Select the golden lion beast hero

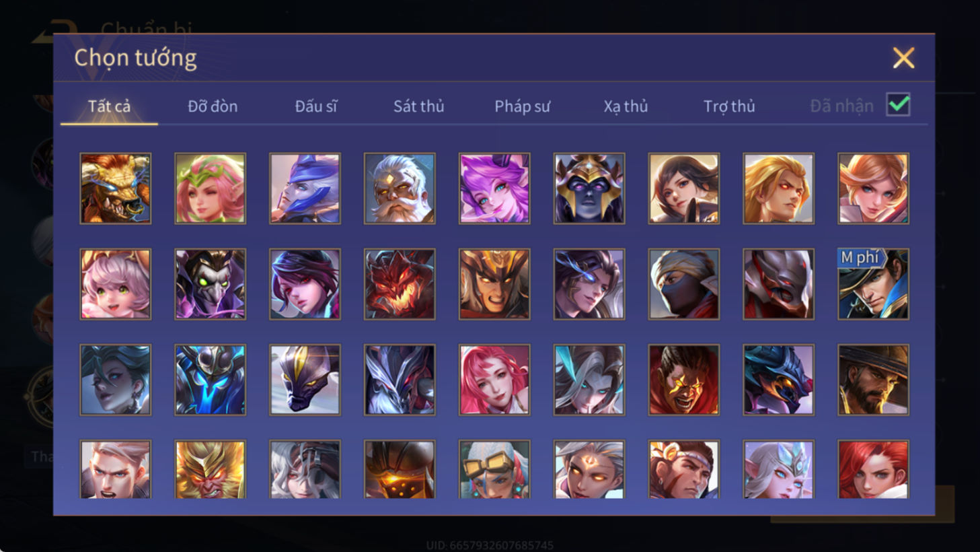coord(116,188)
